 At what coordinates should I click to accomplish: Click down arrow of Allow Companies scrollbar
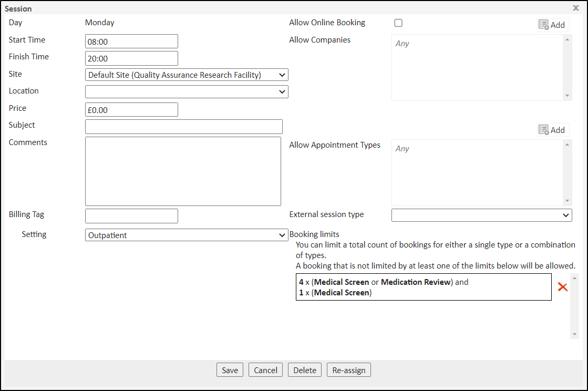(567, 96)
